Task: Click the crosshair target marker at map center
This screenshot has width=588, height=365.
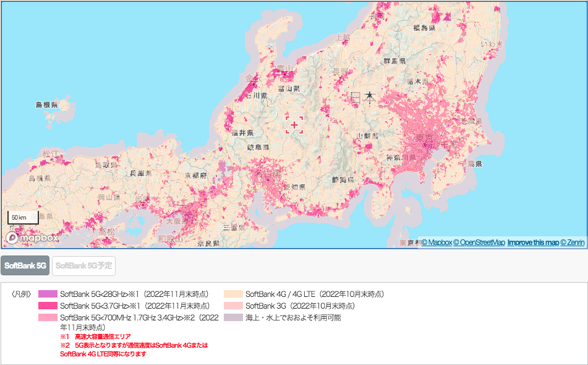Action: (x=296, y=125)
